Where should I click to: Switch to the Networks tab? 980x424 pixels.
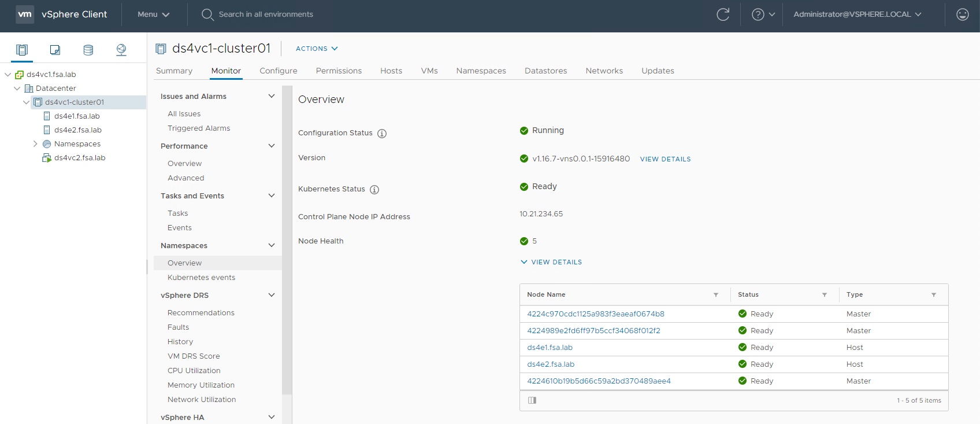[604, 71]
